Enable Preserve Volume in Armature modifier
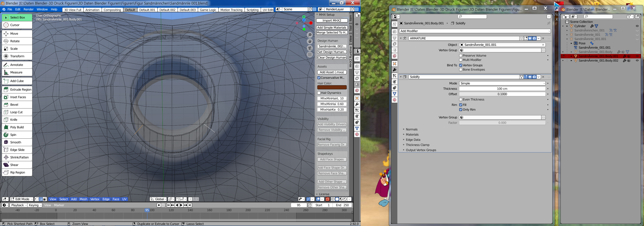 461,56
